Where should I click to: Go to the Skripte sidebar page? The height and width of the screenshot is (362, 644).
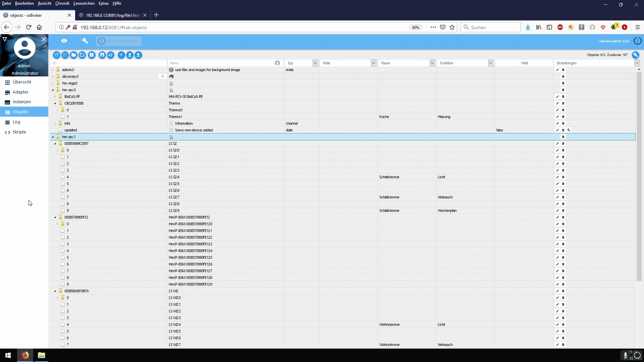tap(19, 132)
